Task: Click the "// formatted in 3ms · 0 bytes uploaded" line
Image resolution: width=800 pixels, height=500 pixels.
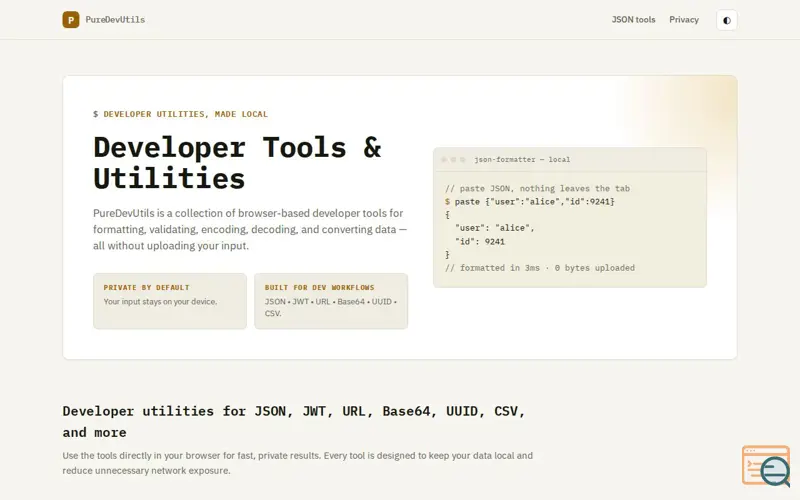Action: 540,268
